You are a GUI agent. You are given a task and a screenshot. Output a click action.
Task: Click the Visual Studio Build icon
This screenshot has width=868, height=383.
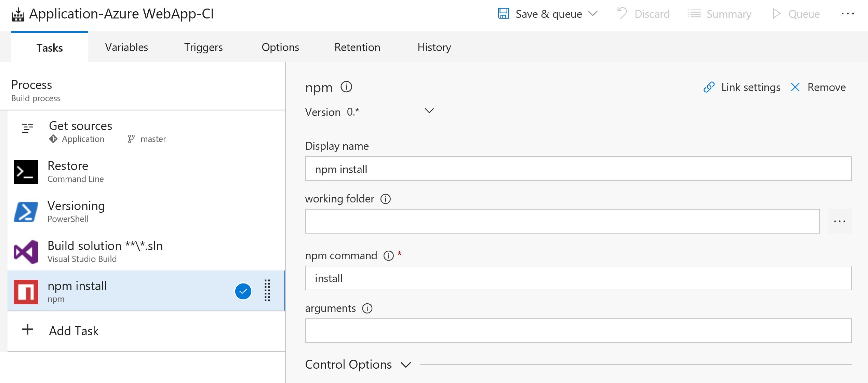(x=26, y=252)
